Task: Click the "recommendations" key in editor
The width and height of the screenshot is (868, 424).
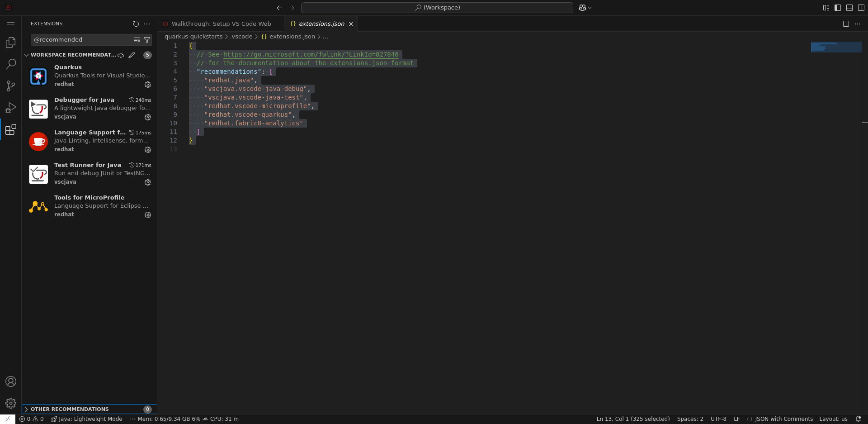Action: pos(229,72)
